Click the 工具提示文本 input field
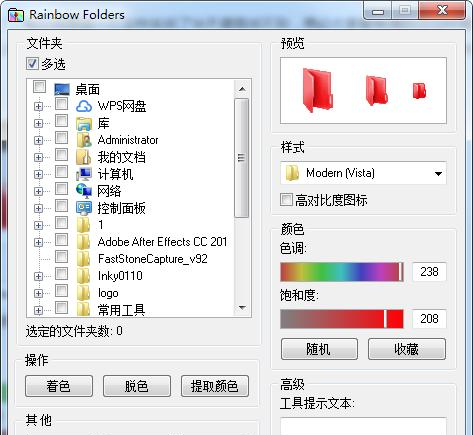The image size is (473, 435). tap(363, 426)
